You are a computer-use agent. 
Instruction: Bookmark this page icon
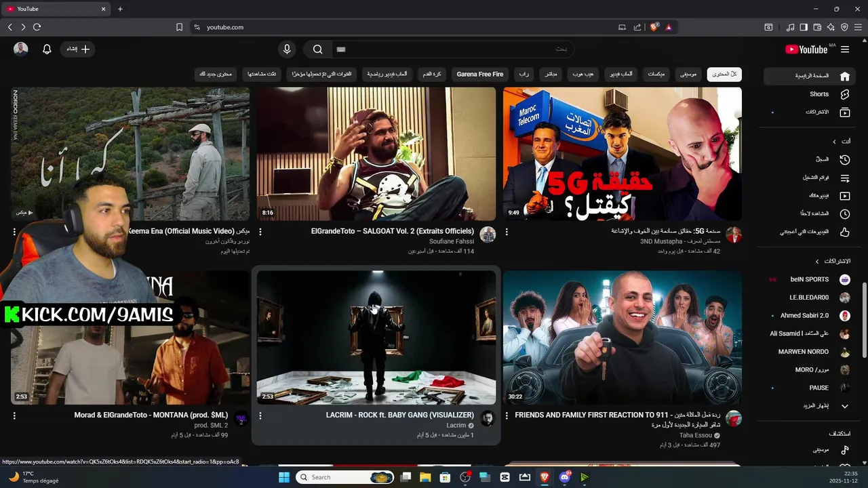click(x=179, y=27)
